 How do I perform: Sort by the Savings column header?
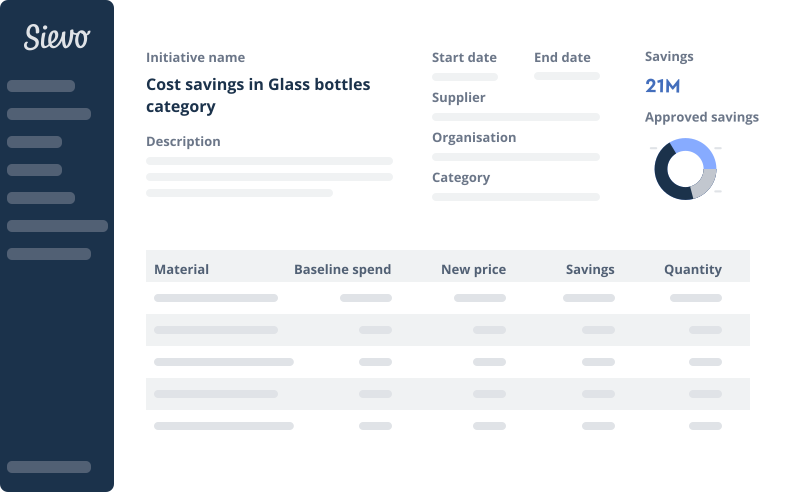coord(590,269)
